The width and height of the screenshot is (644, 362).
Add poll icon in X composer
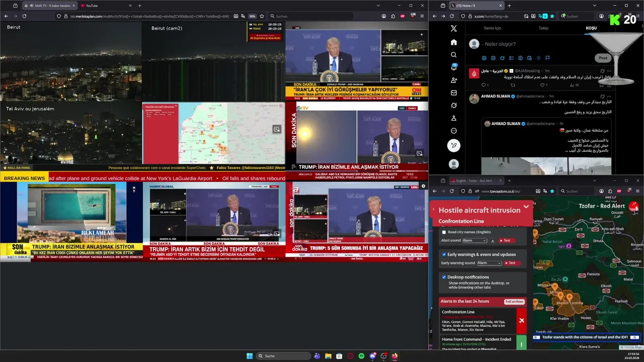click(x=511, y=58)
